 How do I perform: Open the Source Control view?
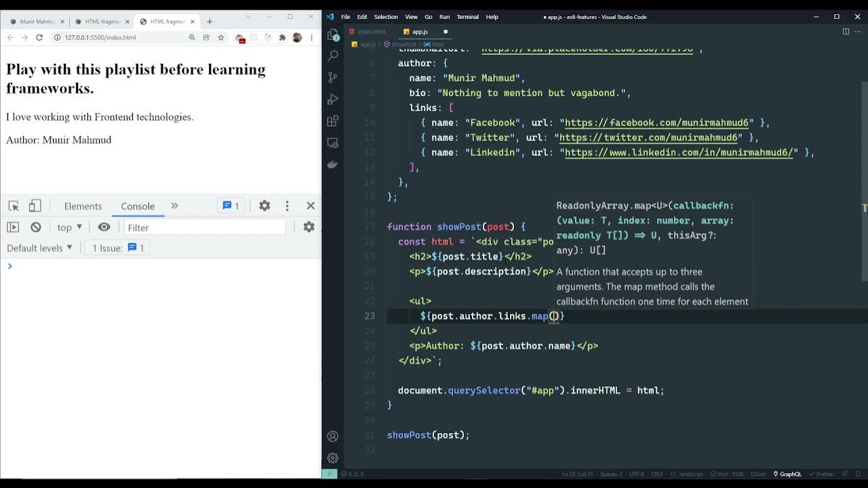point(333,77)
